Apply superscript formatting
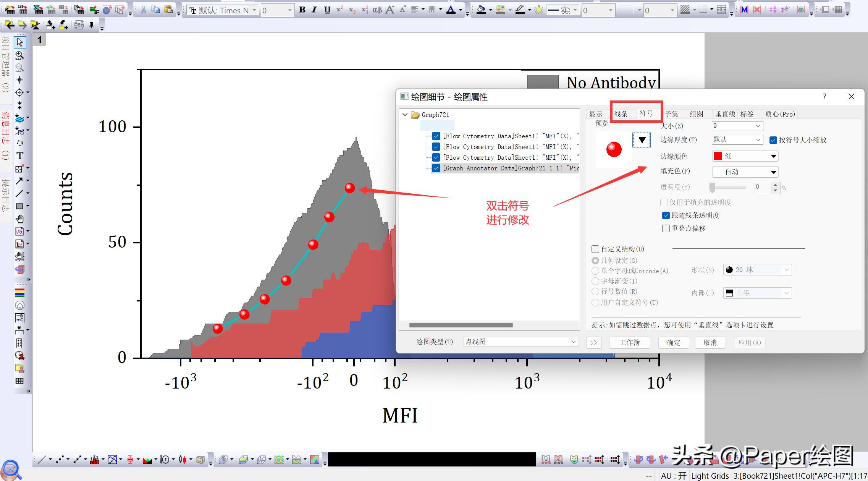Image resolution: width=868 pixels, height=481 pixels. 339,10
